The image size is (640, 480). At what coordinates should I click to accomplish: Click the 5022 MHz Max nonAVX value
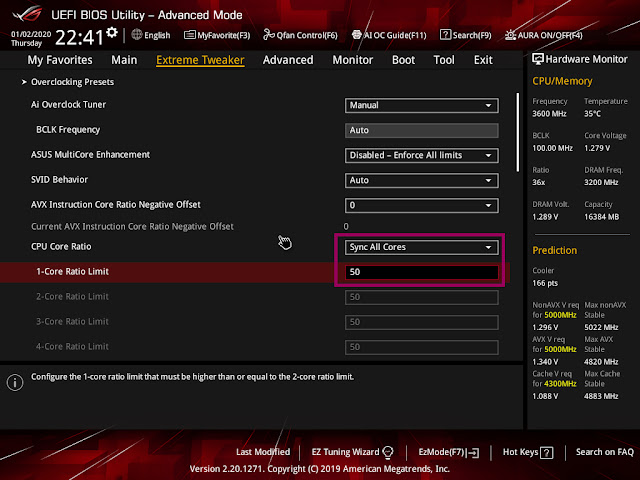(x=601, y=327)
